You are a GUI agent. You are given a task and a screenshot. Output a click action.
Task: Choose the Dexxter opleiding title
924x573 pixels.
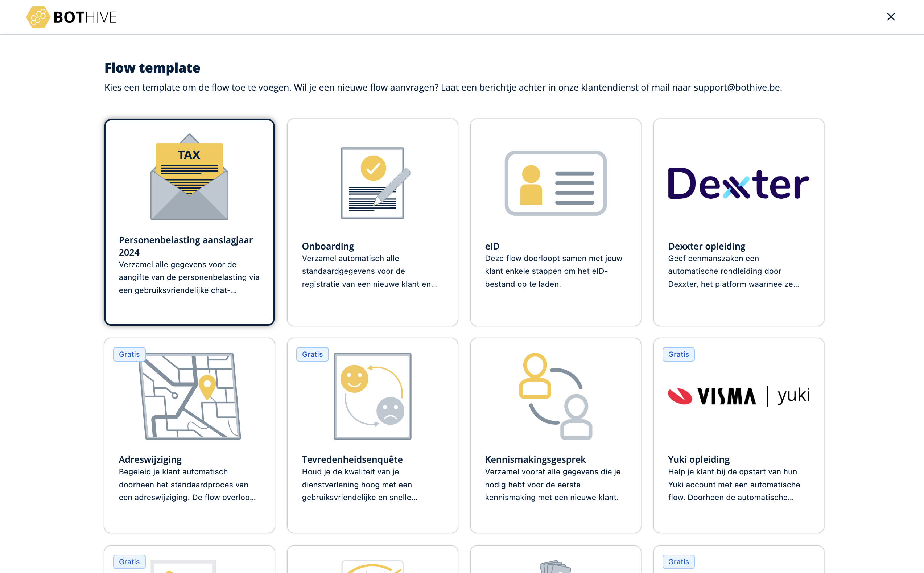point(706,246)
